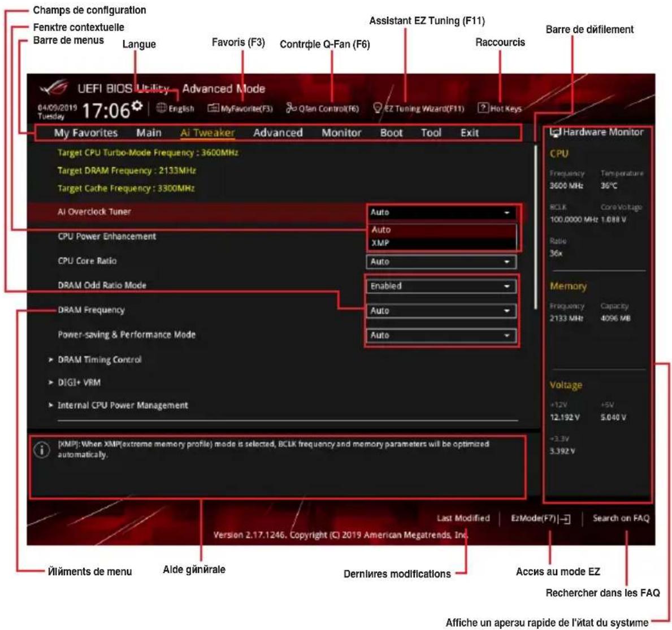Click Search on FAQ
The width and height of the screenshot is (672, 630).
coord(621,519)
